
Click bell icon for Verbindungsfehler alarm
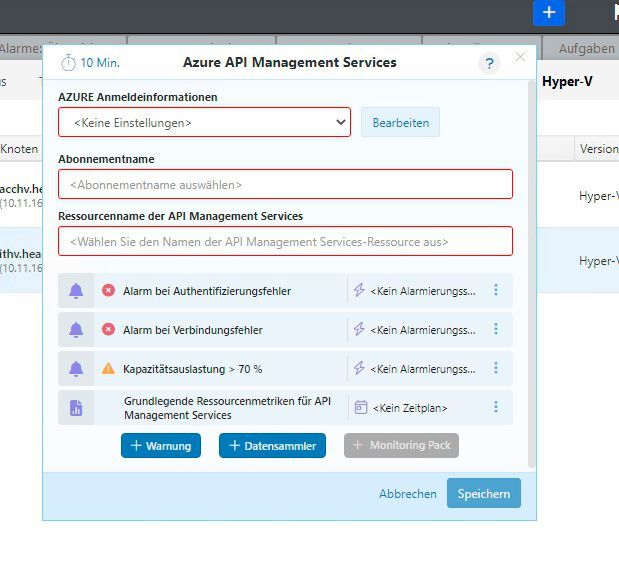76,330
